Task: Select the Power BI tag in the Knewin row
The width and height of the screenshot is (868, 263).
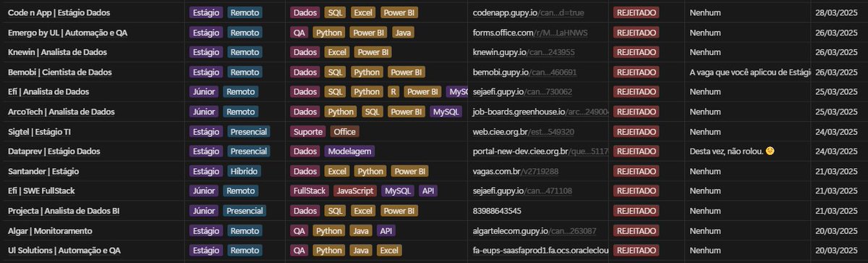Action: click(x=373, y=52)
